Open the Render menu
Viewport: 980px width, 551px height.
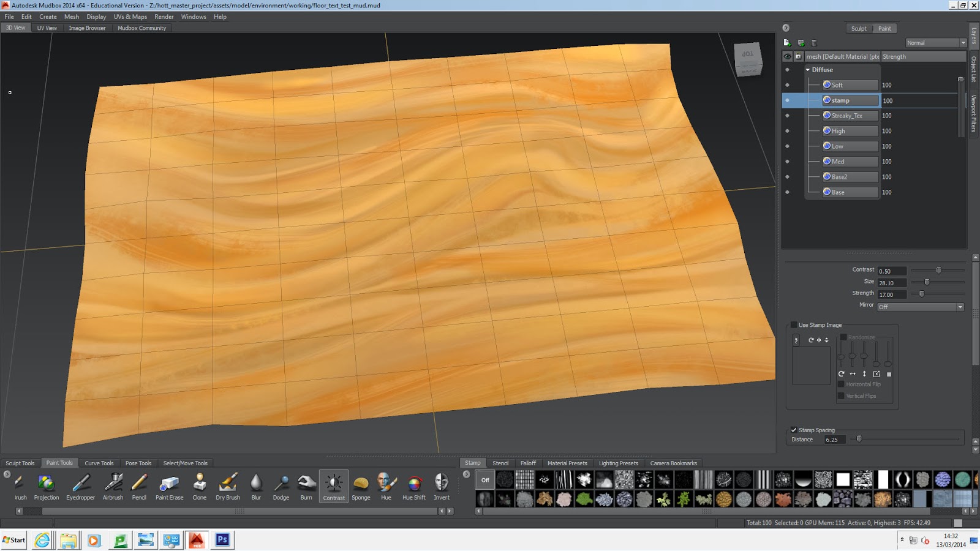click(x=164, y=17)
